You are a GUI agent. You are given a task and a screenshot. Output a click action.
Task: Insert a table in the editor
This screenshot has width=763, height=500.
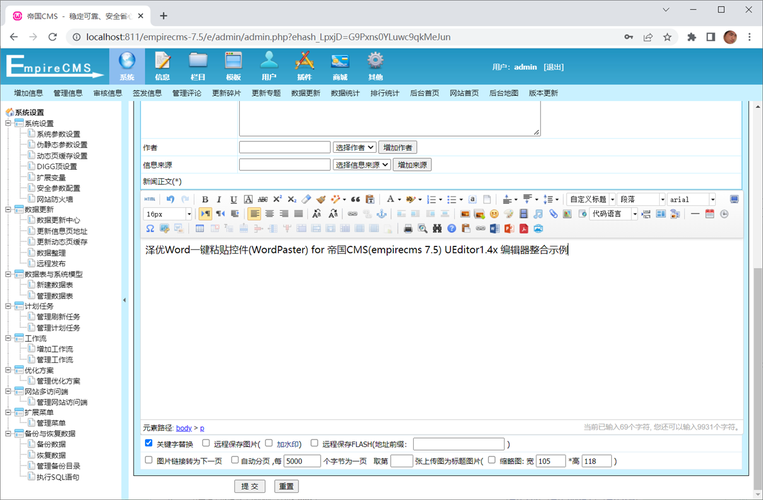pos(200,229)
